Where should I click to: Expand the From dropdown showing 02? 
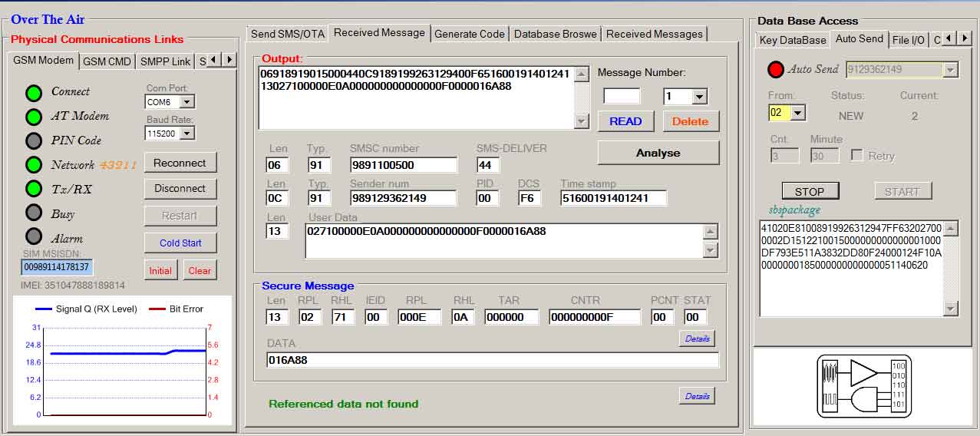(x=798, y=113)
